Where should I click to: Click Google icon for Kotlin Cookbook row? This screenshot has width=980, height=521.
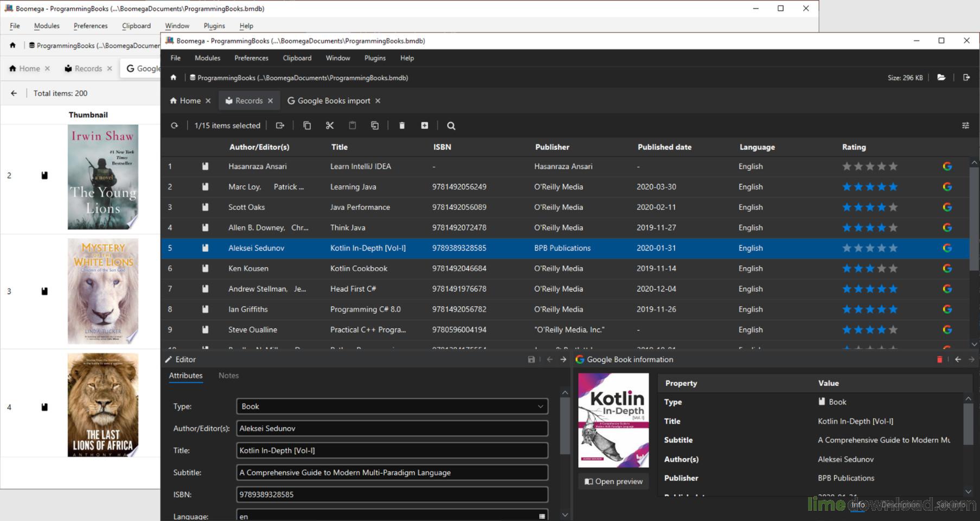click(947, 268)
